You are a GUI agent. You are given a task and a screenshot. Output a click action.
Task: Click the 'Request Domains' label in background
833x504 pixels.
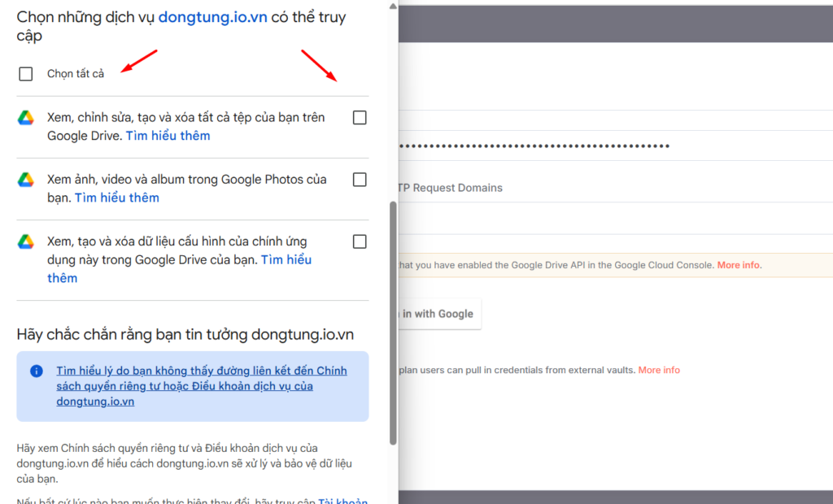click(x=457, y=188)
